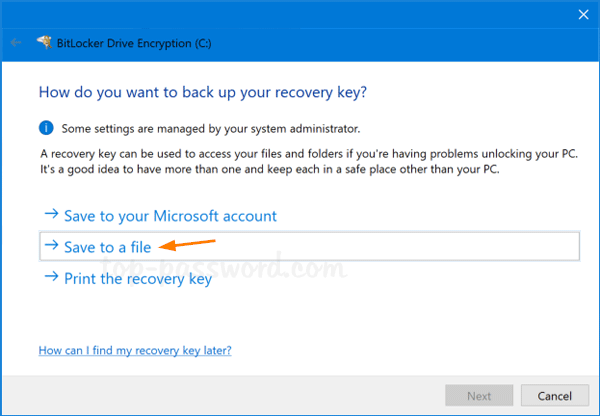Click arrow icon beside Print the recovery key
Screen dimensions: 600x416
point(50,278)
